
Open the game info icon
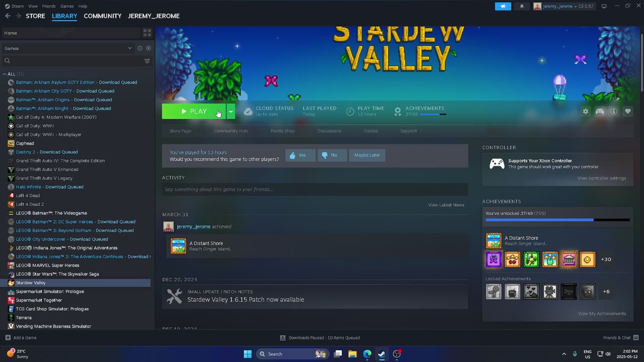pyautogui.click(x=614, y=112)
